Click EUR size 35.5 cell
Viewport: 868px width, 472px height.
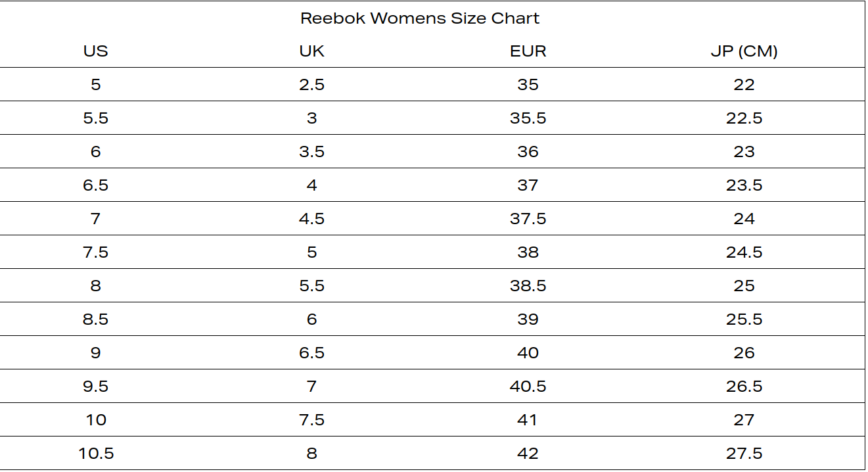pos(528,118)
